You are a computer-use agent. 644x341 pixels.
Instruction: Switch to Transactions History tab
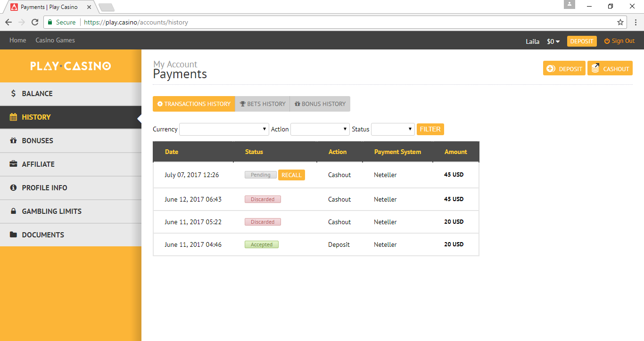pos(194,104)
